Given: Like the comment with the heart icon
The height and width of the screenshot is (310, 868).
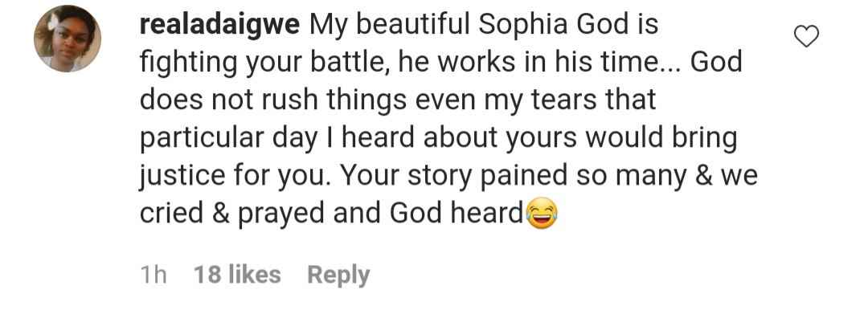Looking at the screenshot, I should pos(806,36).
